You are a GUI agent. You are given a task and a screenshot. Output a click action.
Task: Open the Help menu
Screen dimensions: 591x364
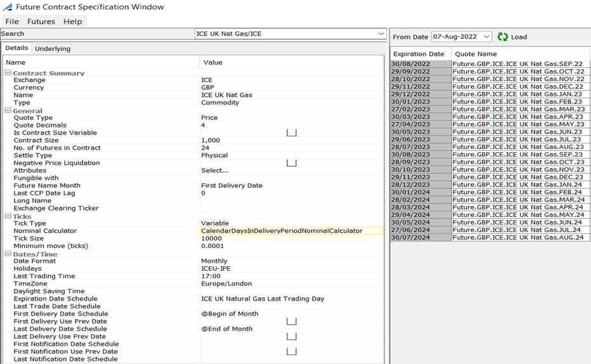[x=73, y=22]
